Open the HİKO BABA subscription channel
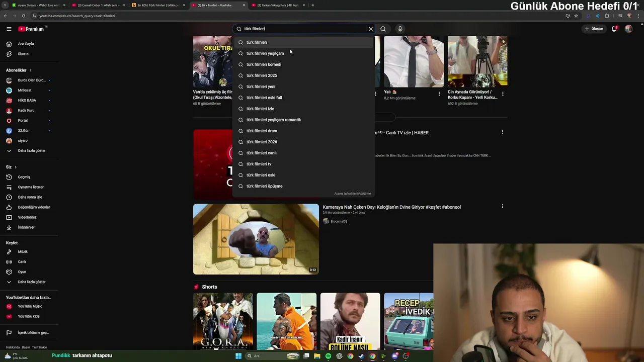 (x=27, y=101)
